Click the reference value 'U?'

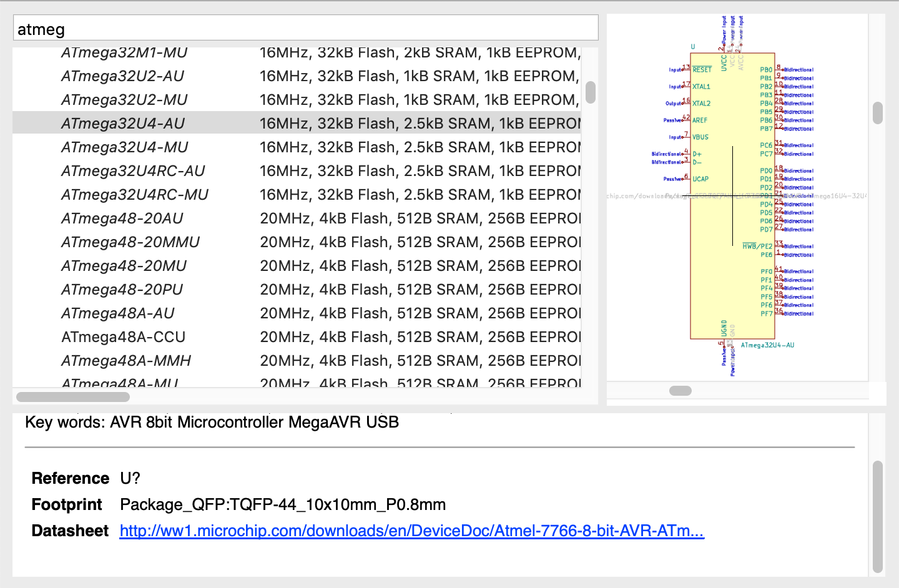(x=130, y=478)
